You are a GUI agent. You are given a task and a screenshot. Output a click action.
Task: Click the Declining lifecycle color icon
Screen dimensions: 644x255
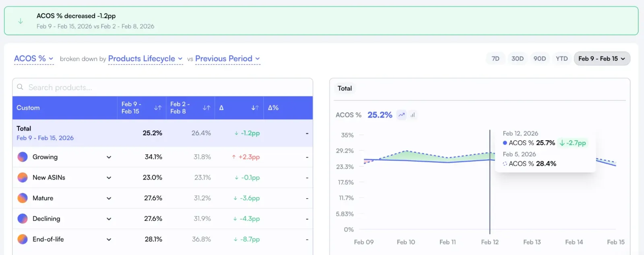pyautogui.click(x=23, y=218)
